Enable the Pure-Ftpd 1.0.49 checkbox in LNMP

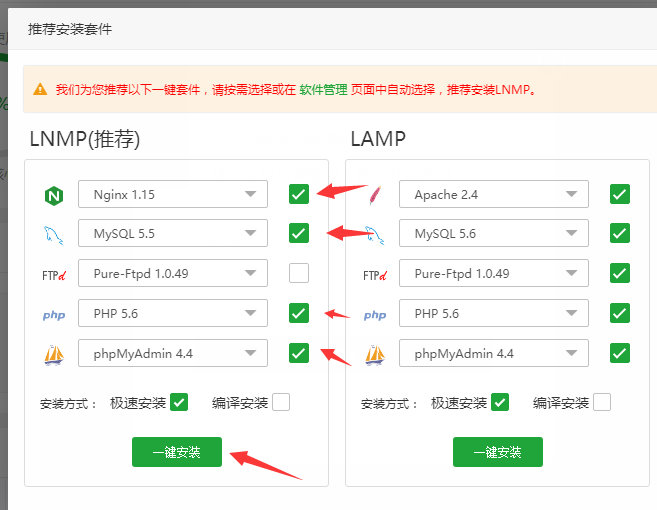click(299, 273)
